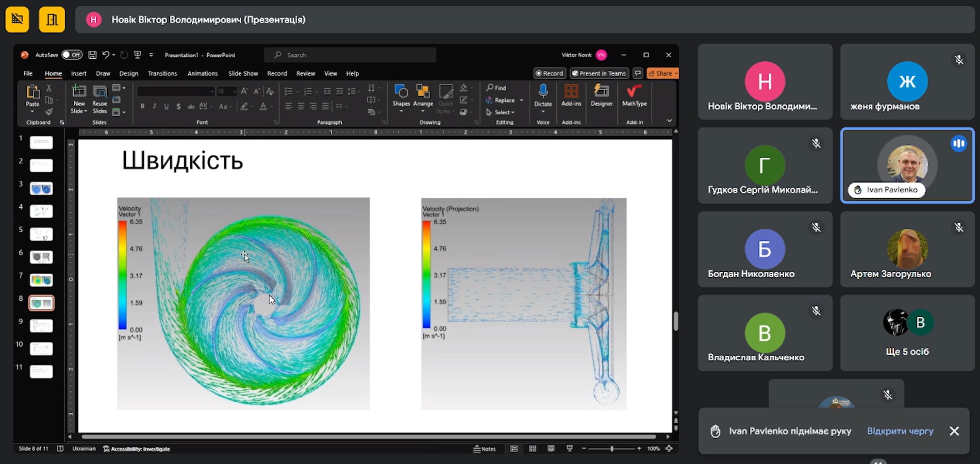
Task: Dismiss the raised hand notification
Action: point(954,431)
